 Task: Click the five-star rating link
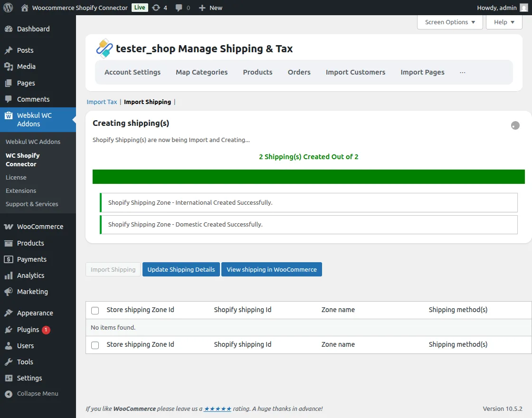(x=218, y=409)
